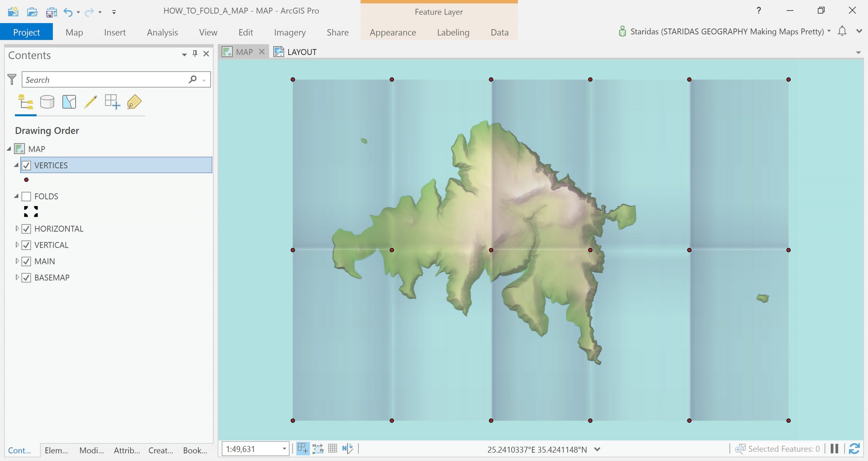Enable the FOLDS layer checkbox
868x461 pixels.
point(26,196)
